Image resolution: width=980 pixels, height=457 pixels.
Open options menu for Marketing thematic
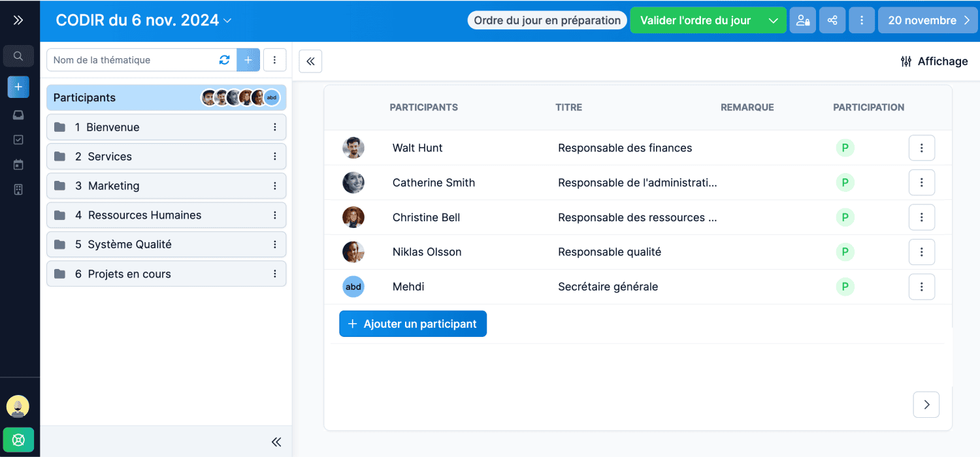point(274,186)
